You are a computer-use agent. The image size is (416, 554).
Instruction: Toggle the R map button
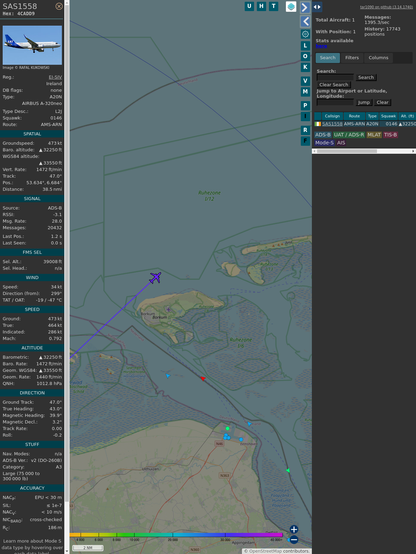(x=305, y=130)
